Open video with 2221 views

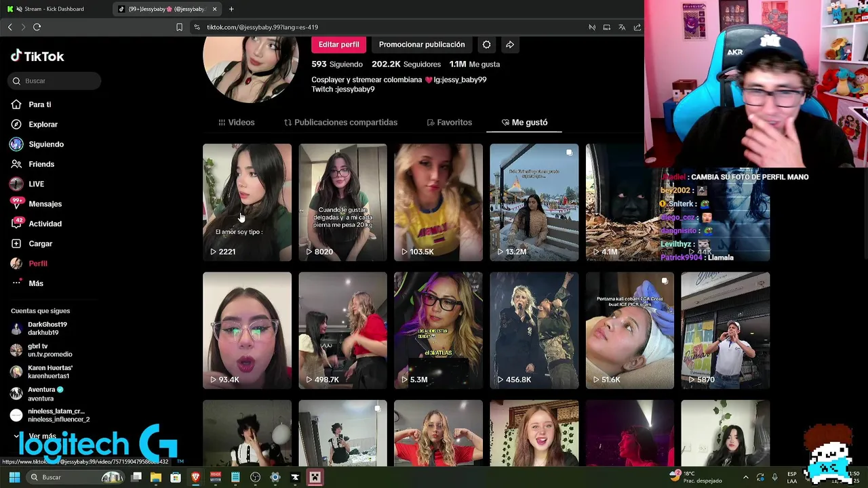tap(247, 202)
